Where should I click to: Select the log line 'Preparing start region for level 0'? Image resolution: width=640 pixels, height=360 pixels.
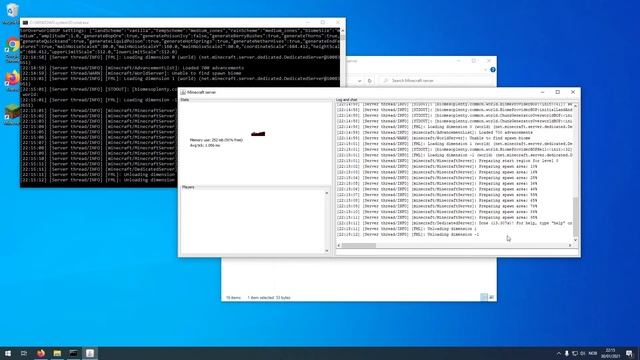448,161
